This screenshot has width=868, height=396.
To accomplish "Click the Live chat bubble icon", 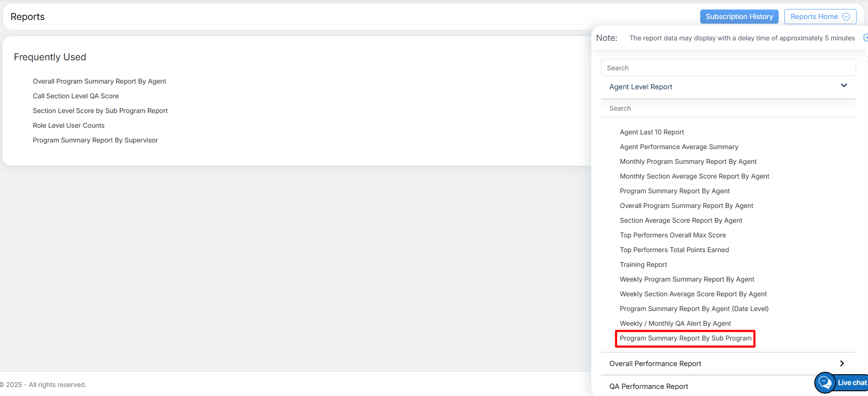I will (x=826, y=383).
